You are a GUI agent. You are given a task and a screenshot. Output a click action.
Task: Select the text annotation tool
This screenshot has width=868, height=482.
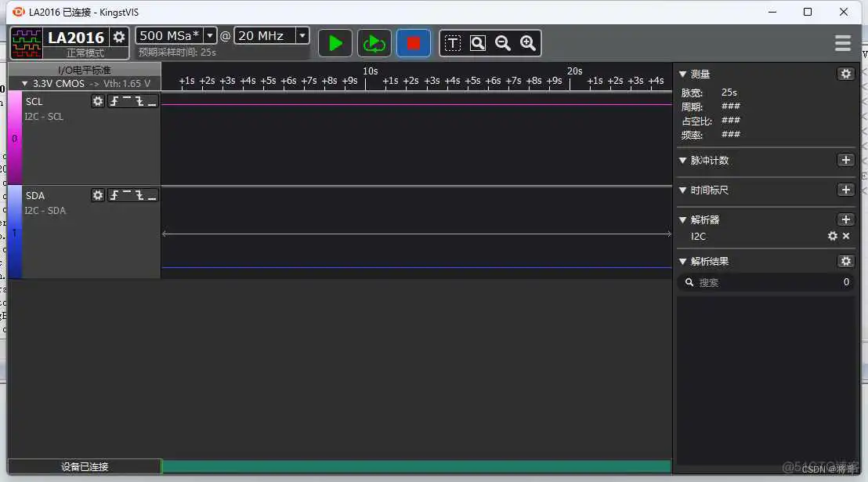[x=453, y=43]
